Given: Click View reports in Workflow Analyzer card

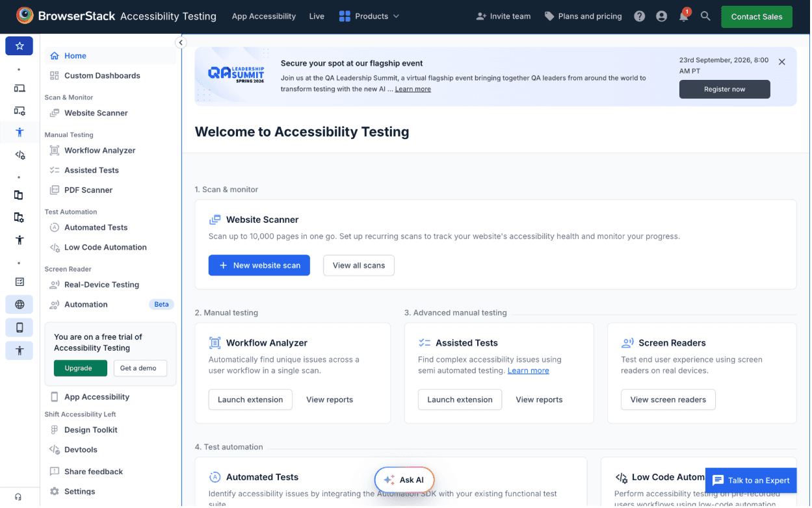Looking at the screenshot, I should click(330, 400).
